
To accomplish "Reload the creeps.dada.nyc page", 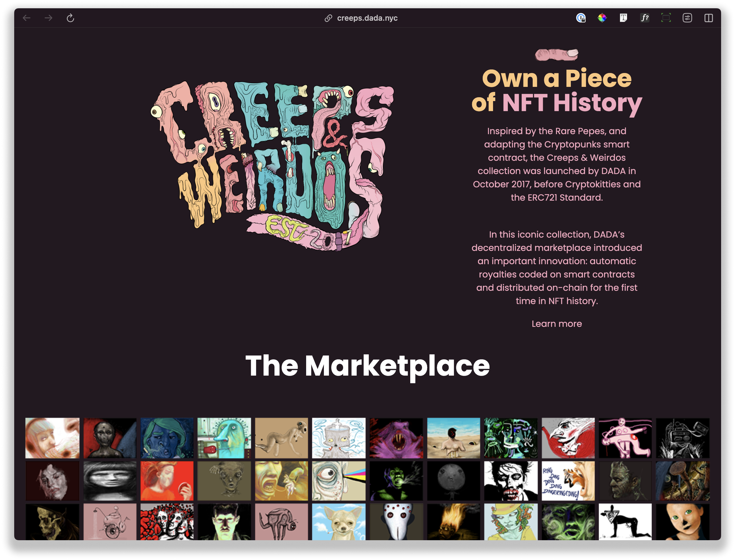I will pos(70,18).
